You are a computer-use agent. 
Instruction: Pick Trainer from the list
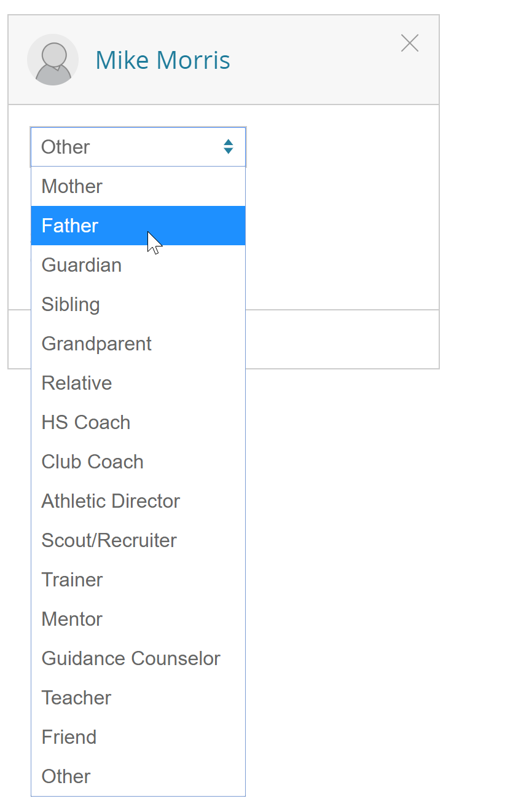(x=138, y=580)
